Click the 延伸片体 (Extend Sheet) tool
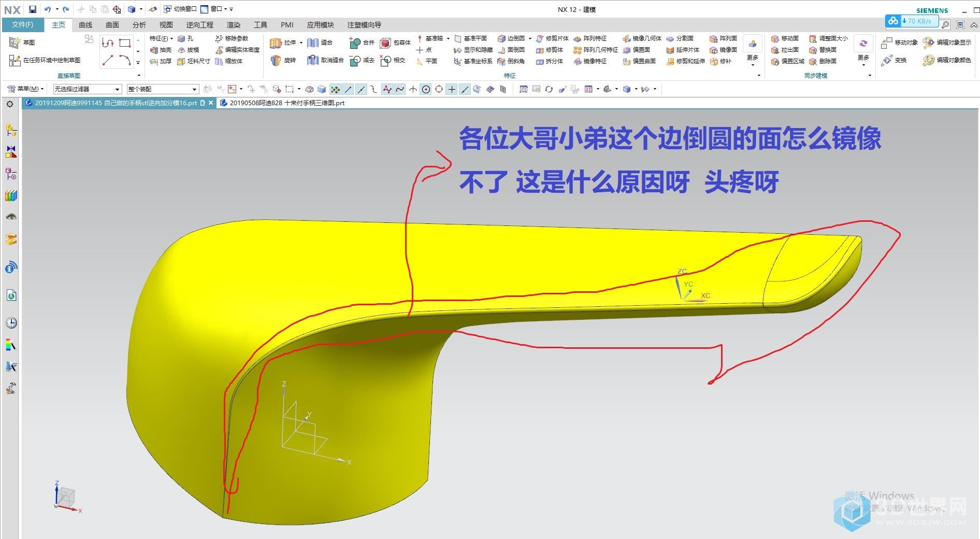The width and height of the screenshot is (980, 539). click(683, 50)
